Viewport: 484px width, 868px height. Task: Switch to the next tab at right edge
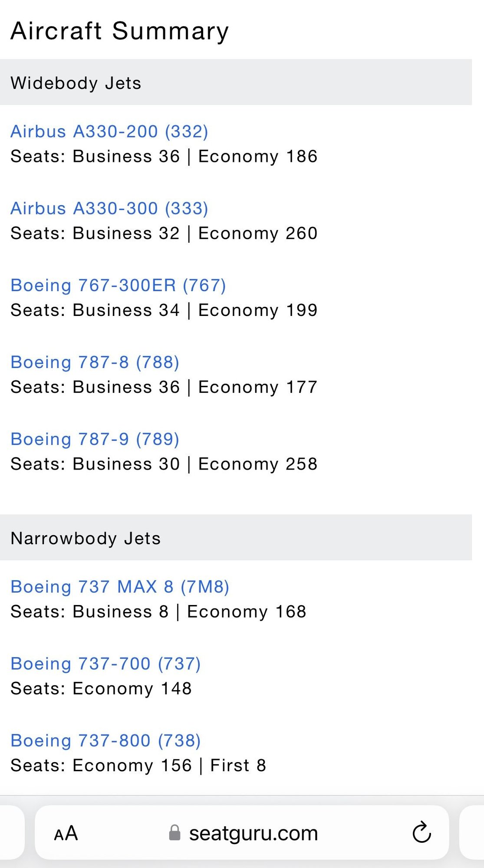(x=473, y=832)
